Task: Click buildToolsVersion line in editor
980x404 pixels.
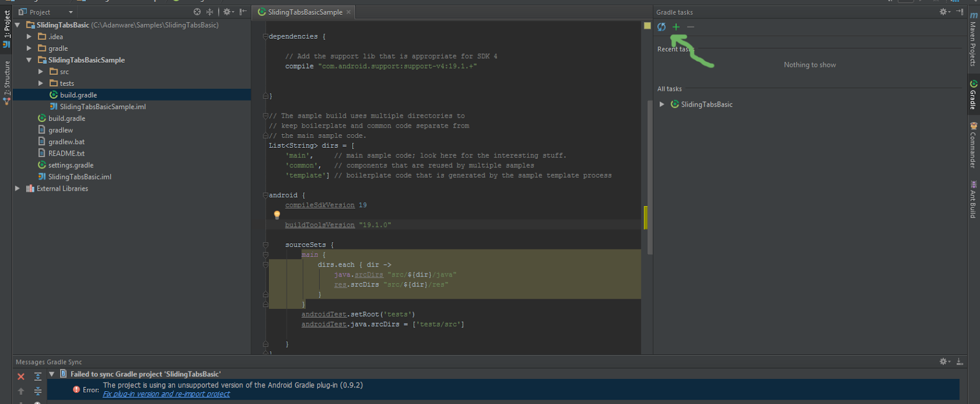Action: (337, 225)
